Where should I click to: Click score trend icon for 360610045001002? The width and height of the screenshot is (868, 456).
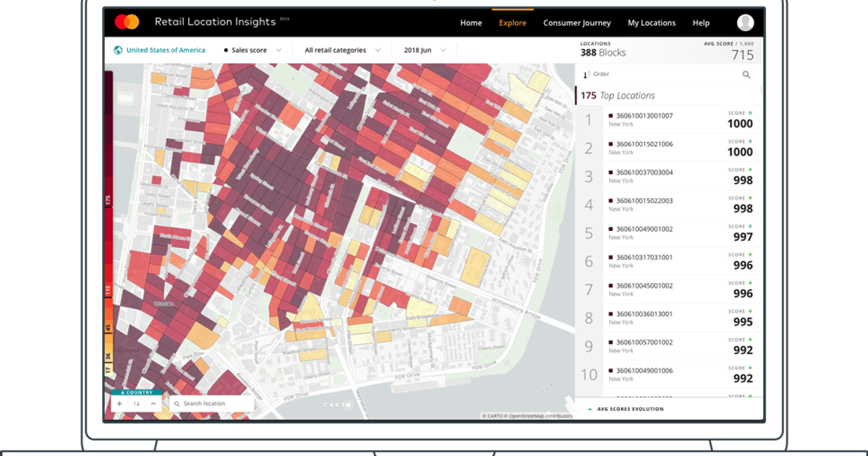[750, 282]
